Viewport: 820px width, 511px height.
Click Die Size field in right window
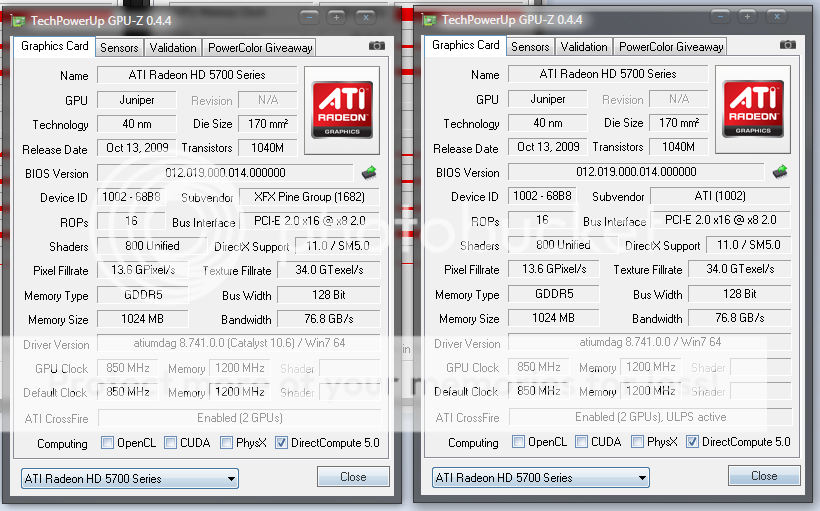coord(679,123)
